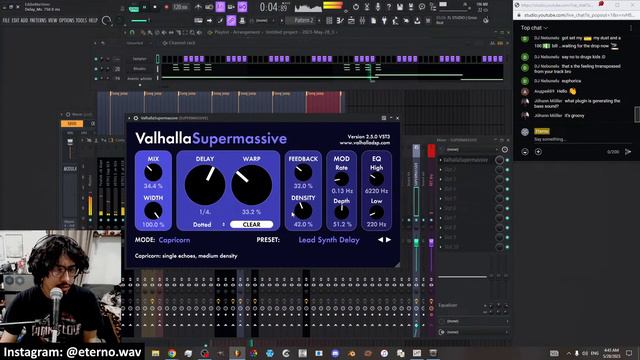Adjust the large WARP knob
Viewport: 640px width, 360px height.
pyautogui.click(x=251, y=185)
